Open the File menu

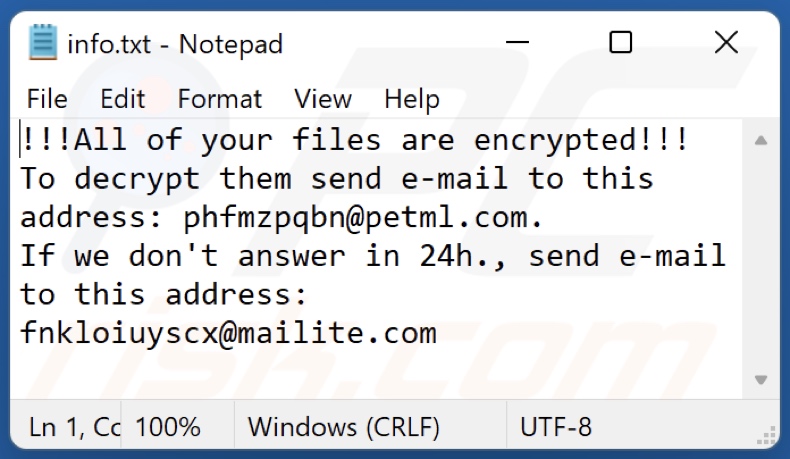(47, 99)
